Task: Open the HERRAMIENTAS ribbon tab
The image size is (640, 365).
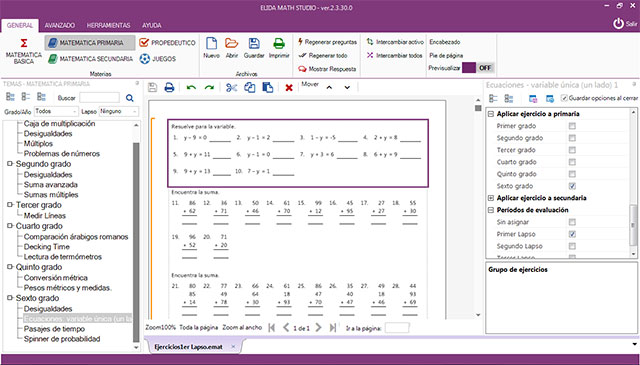Action: coord(108,25)
